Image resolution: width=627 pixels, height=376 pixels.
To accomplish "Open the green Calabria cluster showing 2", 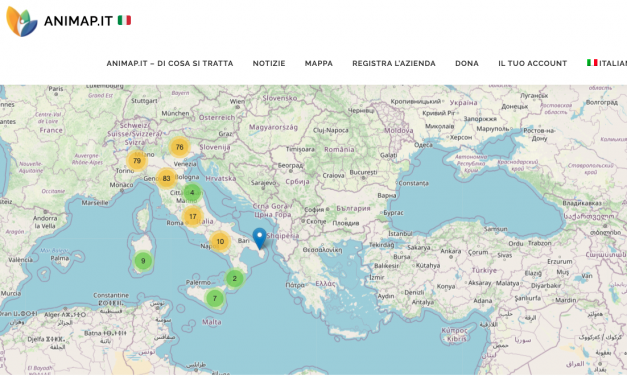I will (235, 278).
